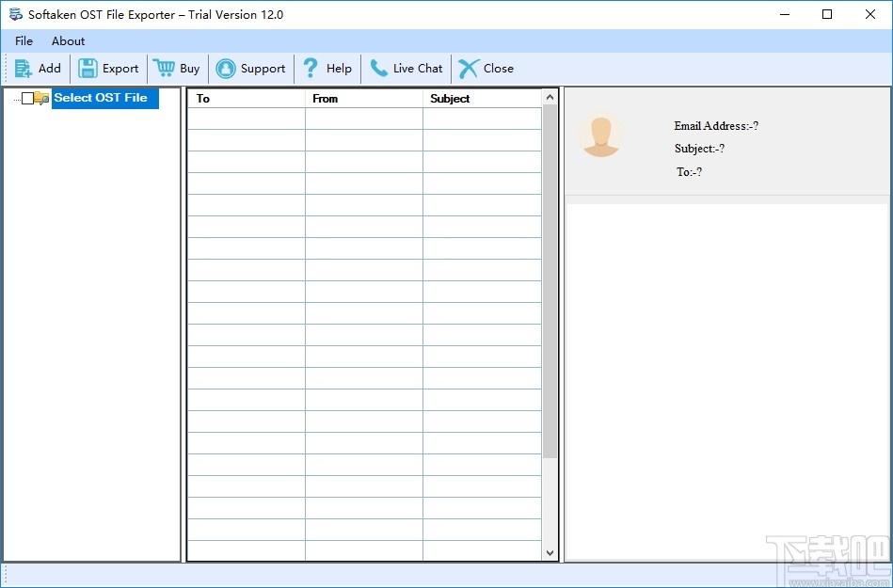Click the contact avatar picture
This screenshot has width=893, height=588.
click(x=601, y=136)
